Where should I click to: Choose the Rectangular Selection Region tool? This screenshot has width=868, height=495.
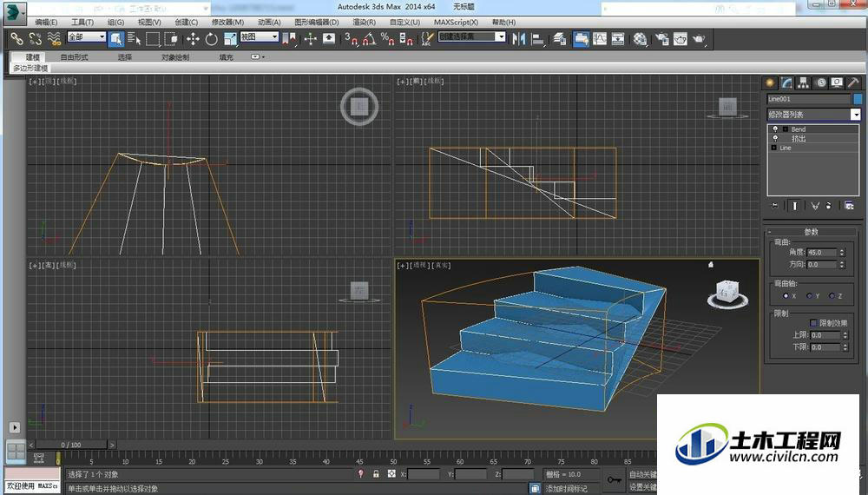(153, 39)
